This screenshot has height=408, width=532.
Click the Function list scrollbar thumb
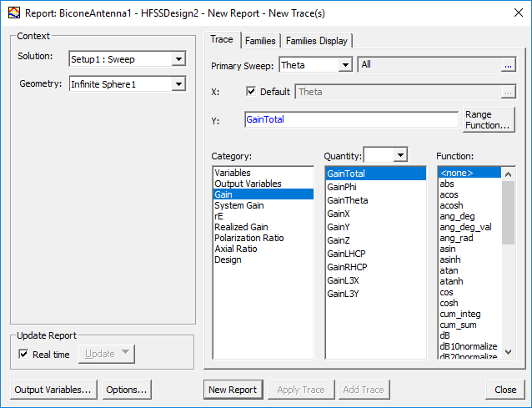click(x=508, y=213)
